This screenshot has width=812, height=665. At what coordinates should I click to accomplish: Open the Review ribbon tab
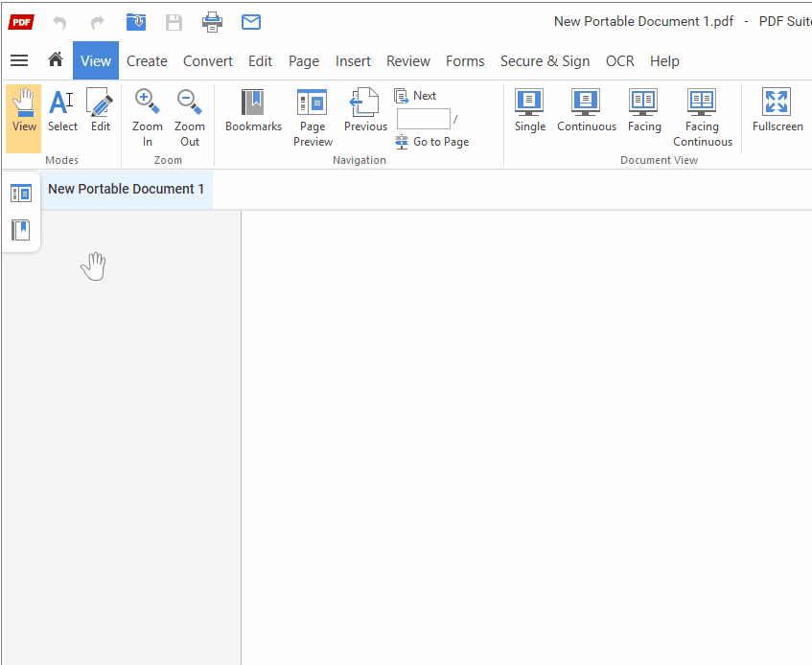coord(408,61)
